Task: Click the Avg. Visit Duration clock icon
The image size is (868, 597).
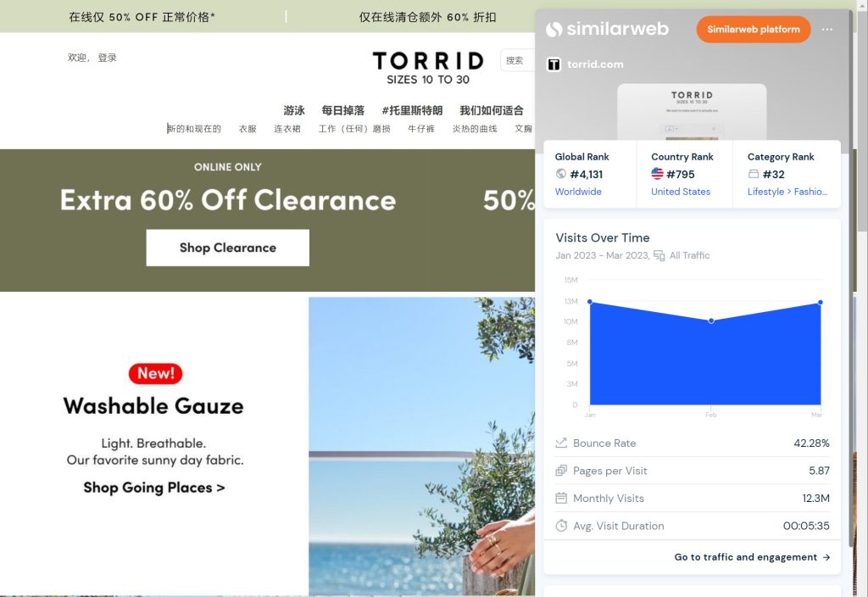Action: tap(561, 526)
